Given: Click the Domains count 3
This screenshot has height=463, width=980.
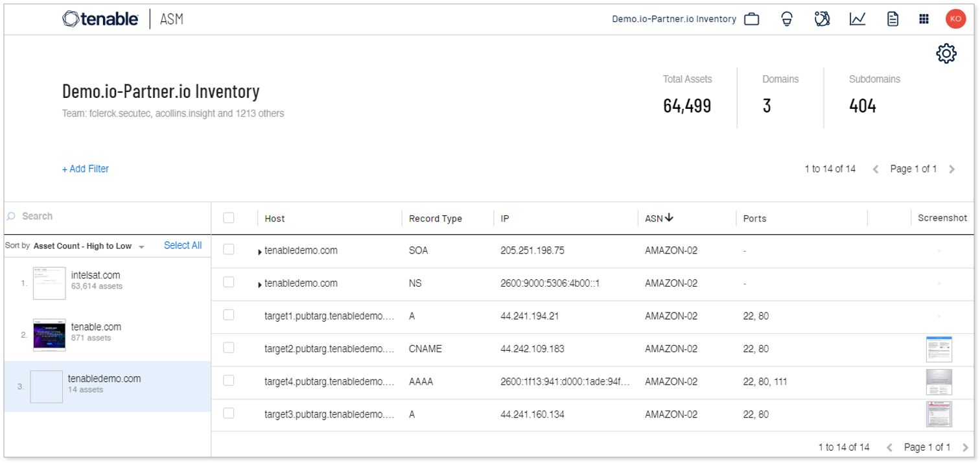Looking at the screenshot, I should tap(767, 106).
